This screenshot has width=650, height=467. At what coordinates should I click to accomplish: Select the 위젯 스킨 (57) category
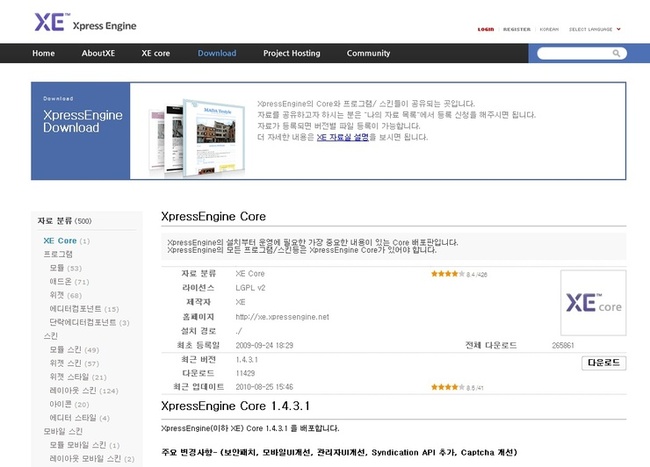click(74, 363)
